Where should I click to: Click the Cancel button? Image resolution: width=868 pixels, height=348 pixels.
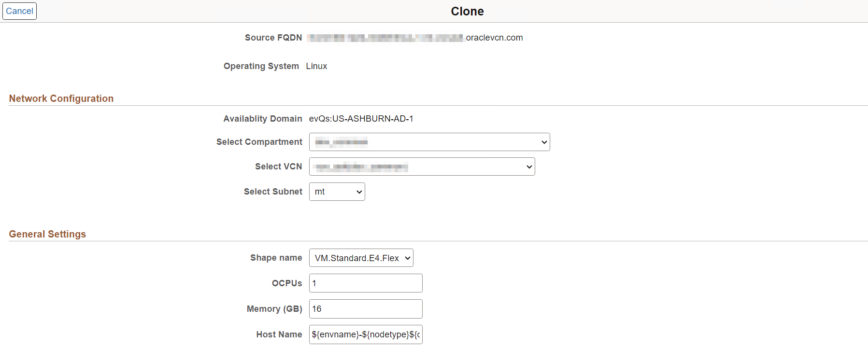(19, 11)
